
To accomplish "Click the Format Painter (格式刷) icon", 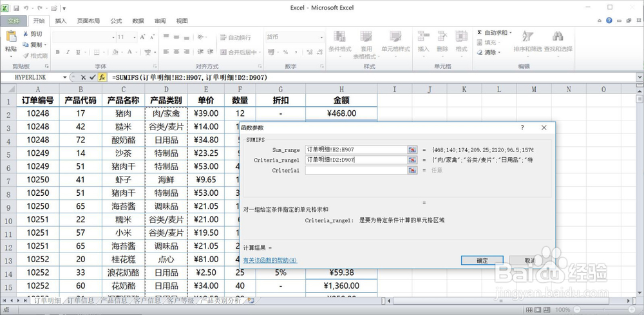I will pyautogui.click(x=26, y=55).
